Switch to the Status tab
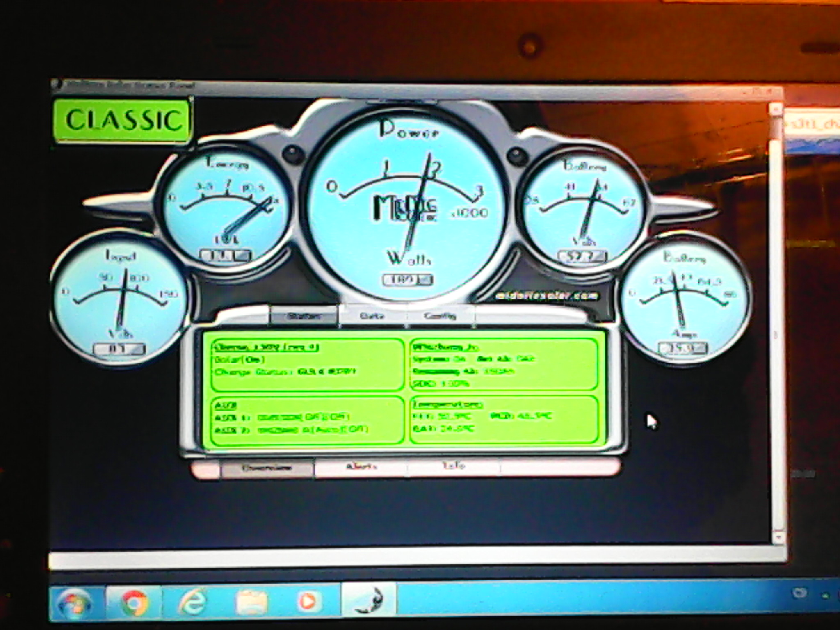 [304, 316]
